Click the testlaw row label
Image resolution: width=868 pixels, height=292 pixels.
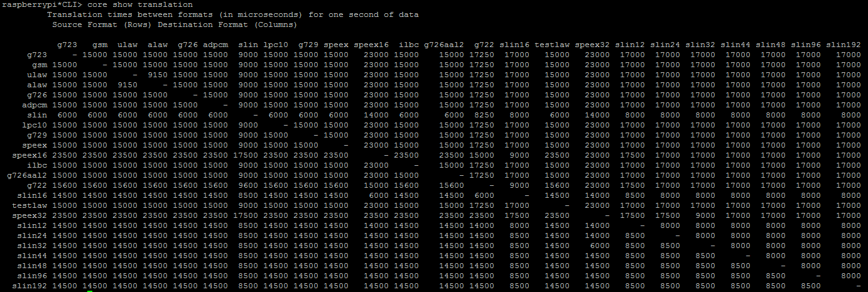30,205
